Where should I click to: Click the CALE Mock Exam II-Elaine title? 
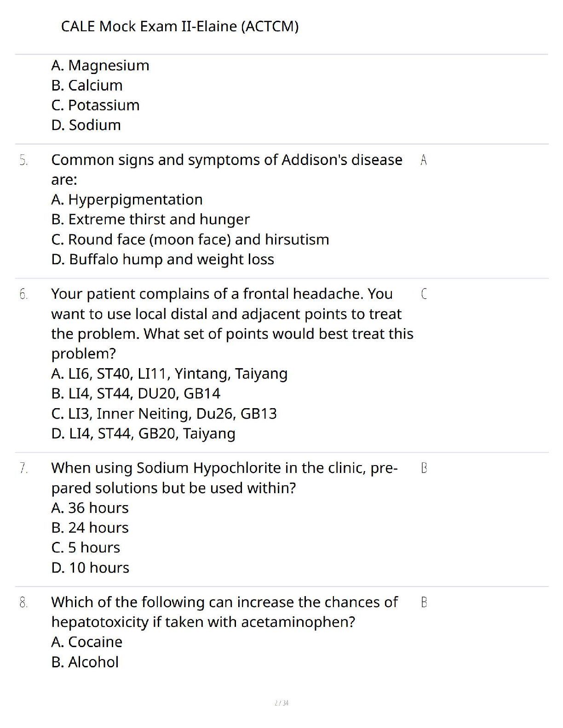[180, 26]
